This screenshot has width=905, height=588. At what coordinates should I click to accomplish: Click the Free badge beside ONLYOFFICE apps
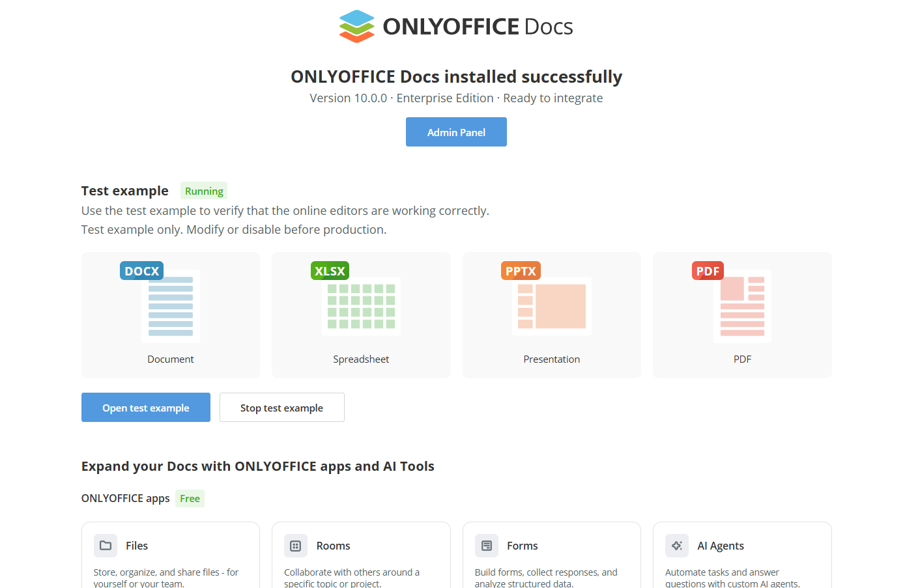click(x=190, y=499)
